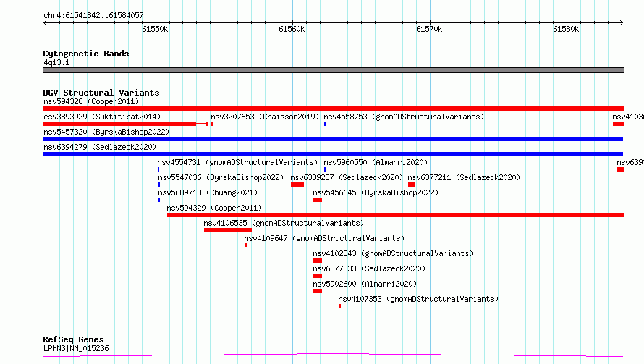Click the blue tick under nsv5547036
Viewport: 644px width, 364px height.
(159, 185)
